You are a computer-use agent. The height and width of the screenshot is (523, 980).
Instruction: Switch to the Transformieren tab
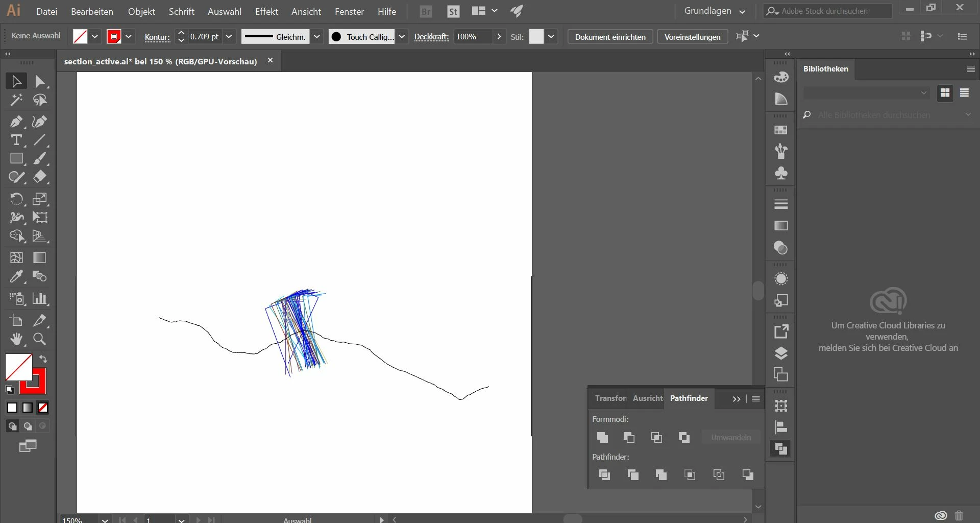coord(610,398)
